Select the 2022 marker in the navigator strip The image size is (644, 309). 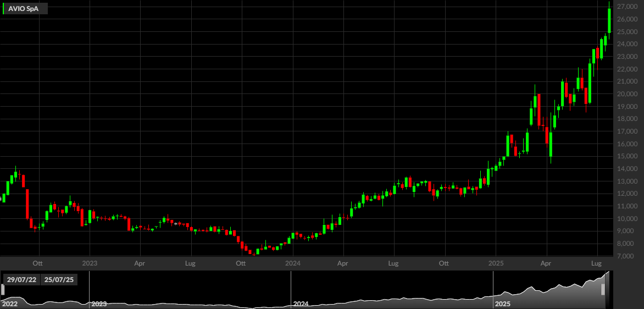tap(10, 304)
